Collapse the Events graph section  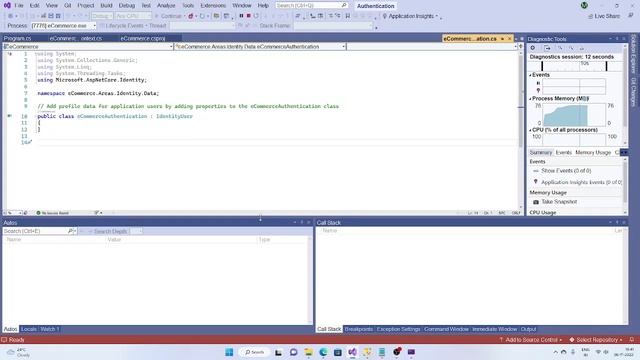click(530, 75)
